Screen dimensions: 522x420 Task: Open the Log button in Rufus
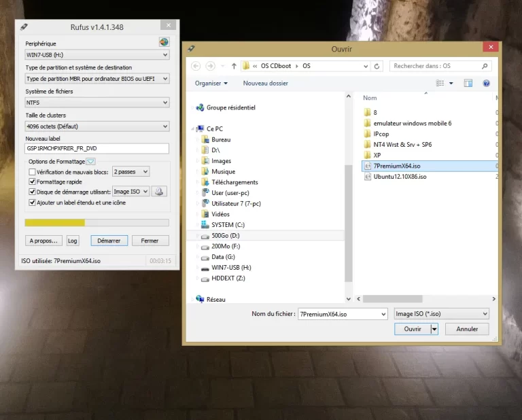click(72, 241)
